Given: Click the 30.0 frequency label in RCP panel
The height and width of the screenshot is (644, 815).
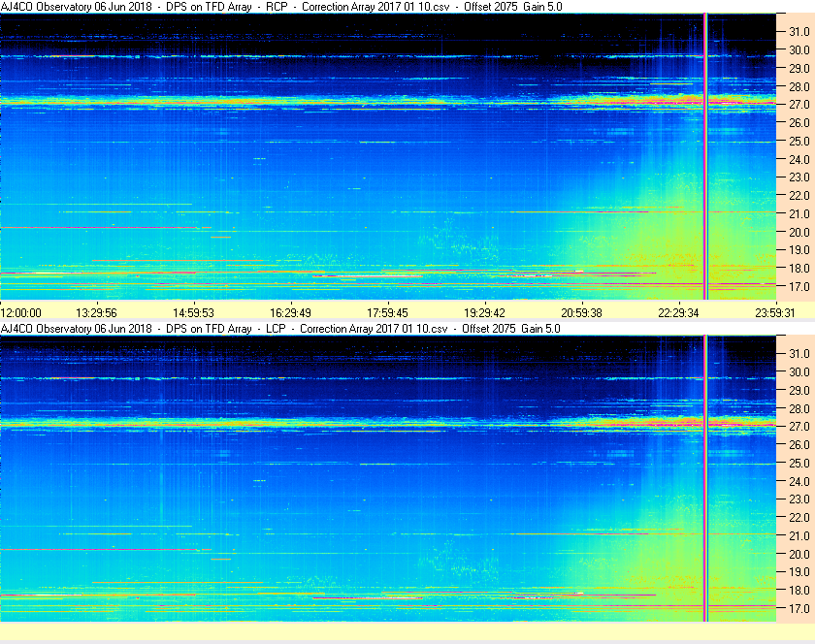Looking at the screenshot, I should coord(799,49).
